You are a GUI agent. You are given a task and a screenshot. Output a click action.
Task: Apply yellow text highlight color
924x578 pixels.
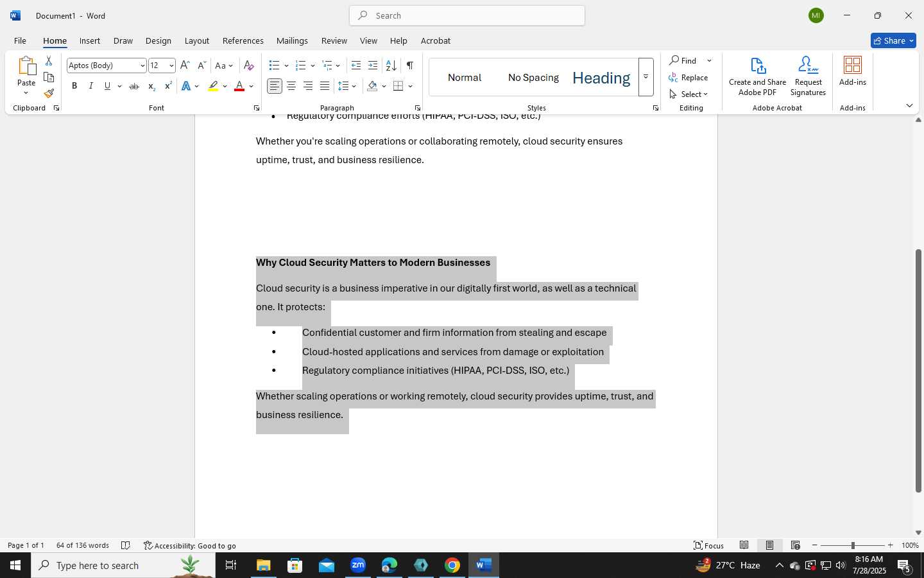213,86
